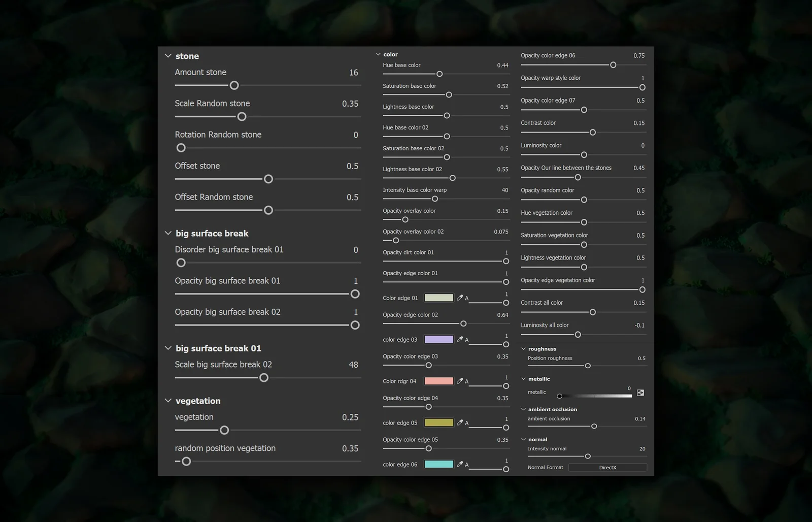Open the Normal Format DirectX dropdown
This screenshot has height=522, width=812.
[x=607, y=468]
